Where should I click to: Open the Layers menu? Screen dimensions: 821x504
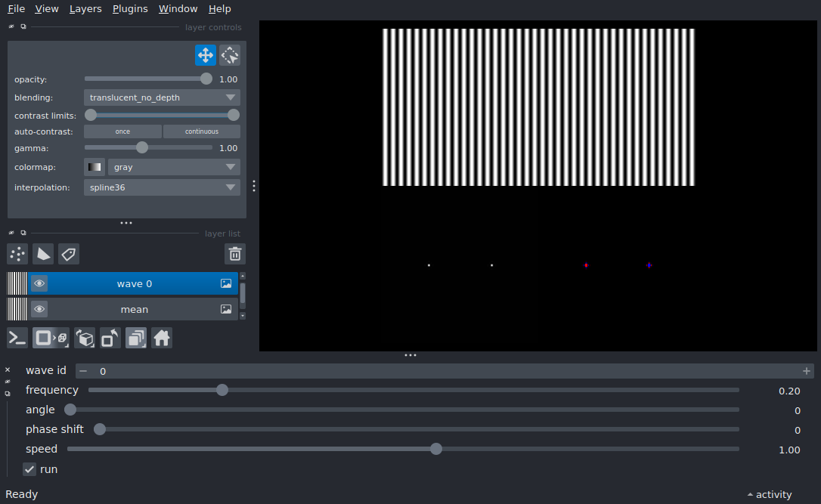click(85, 9)
